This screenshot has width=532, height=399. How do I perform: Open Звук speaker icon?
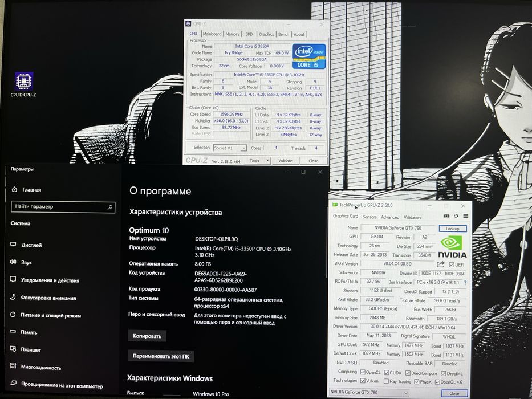click(x=13, y=262)
